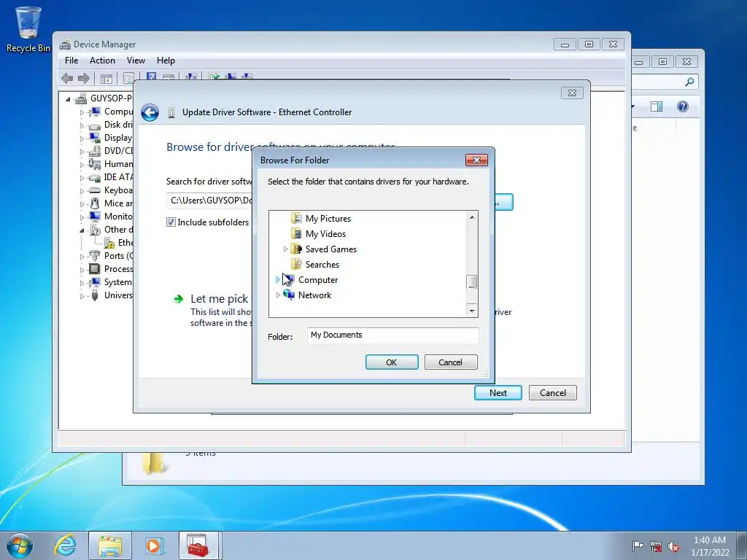747x560 pixels.
Task: Select the Keyboards category icon
Action: tap(95, 190)
